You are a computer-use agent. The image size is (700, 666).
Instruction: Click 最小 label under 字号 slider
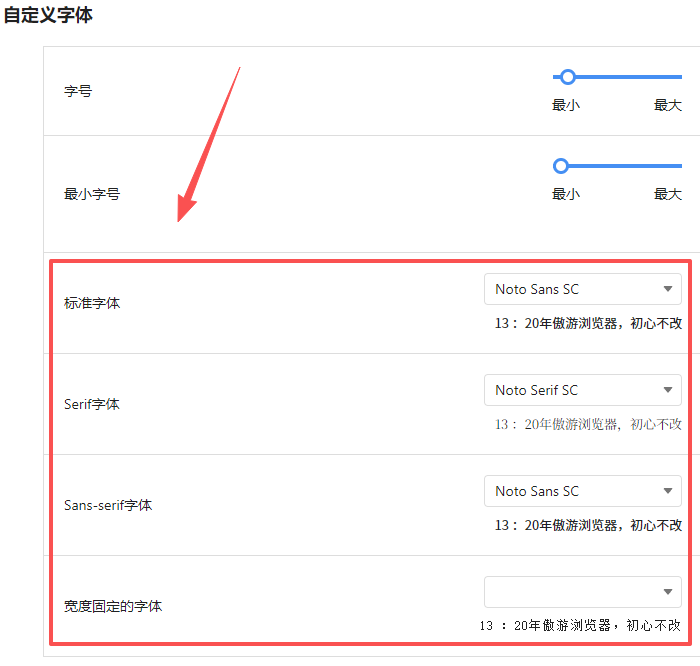pyautogui.click(x=566, y=105)
